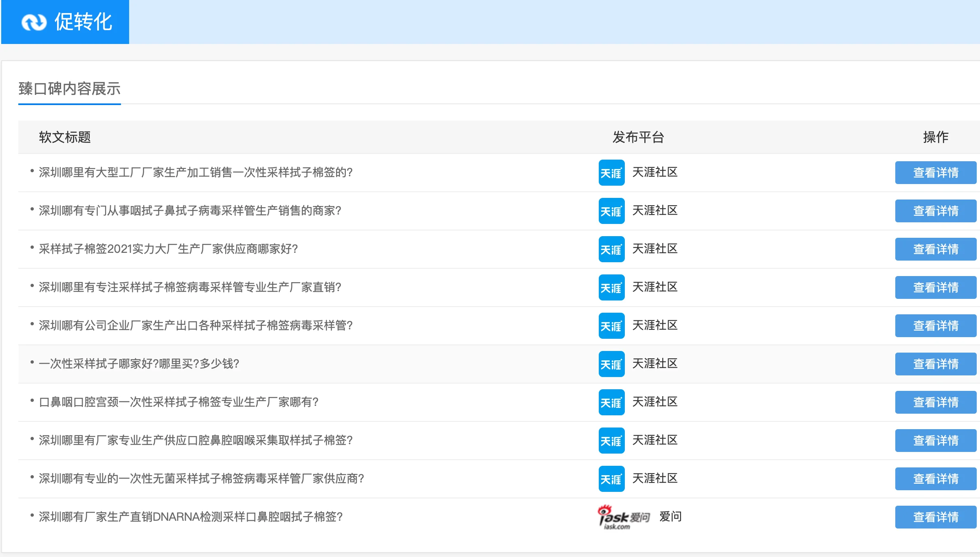Open article 深圳哪里有厂家专业生产供应口腔鼻腔咽喉采集取样拭子棉签?
The image size is (980, 557).
tap(196, 440)
